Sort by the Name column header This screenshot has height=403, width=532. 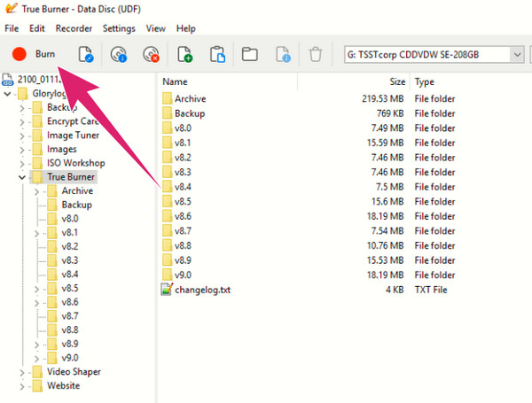coord(175,81)
